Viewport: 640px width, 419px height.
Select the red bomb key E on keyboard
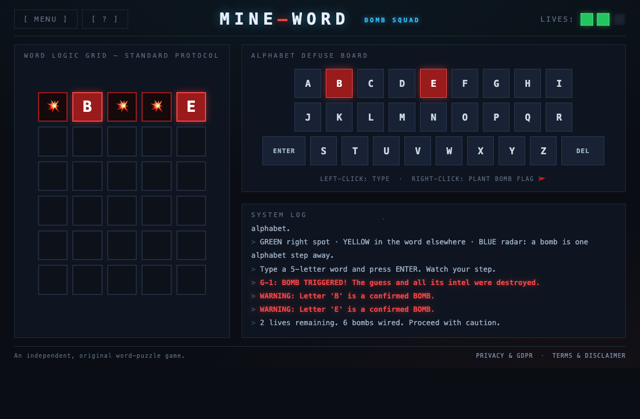433,84
